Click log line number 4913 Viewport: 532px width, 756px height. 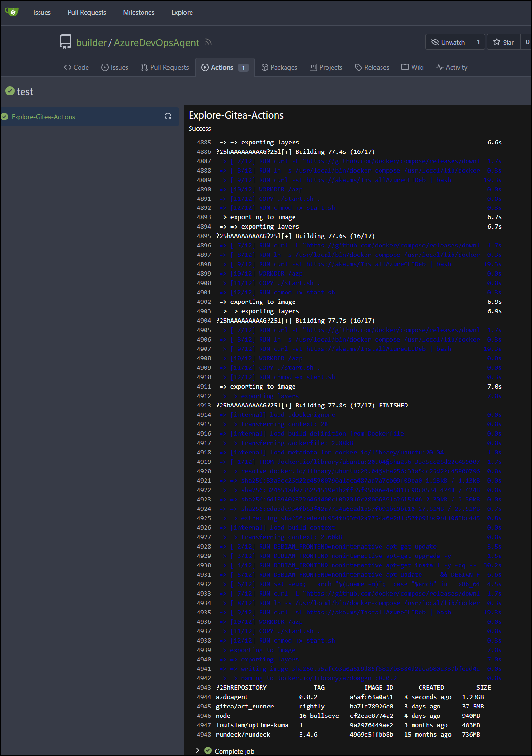coord(204,405)
